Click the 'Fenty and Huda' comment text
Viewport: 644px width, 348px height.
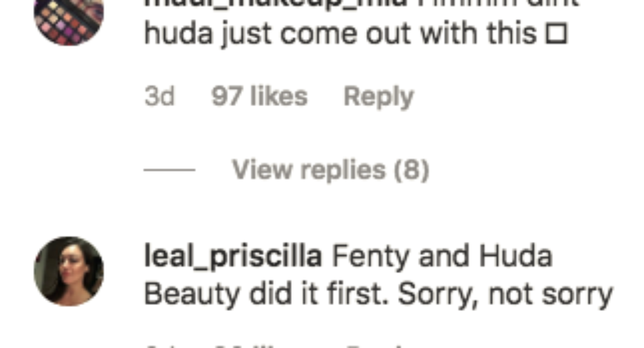click(442, 257)
